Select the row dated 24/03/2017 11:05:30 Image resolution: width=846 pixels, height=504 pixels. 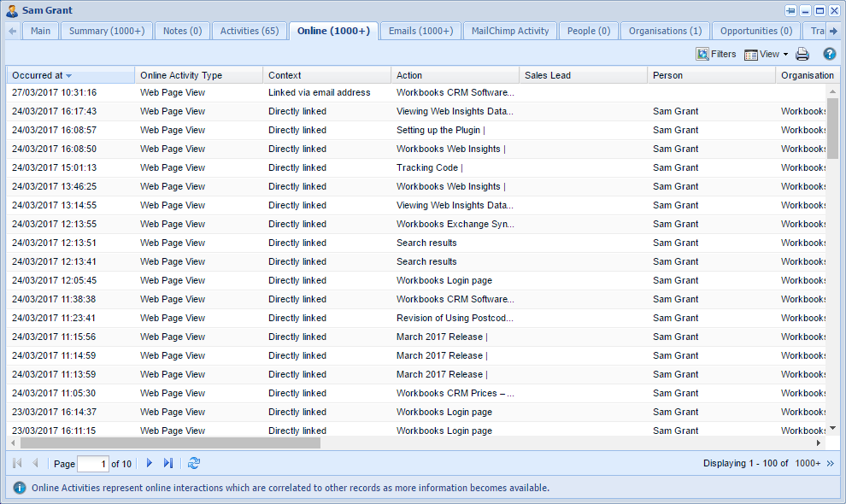(x=416, y=393)
